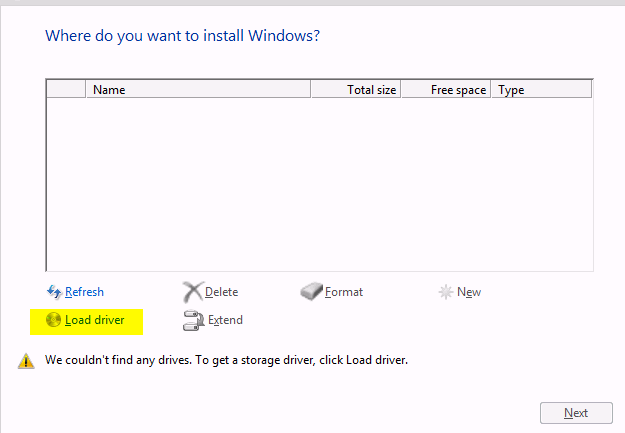Viewport: 625px width, 433px height.
Task: Click the Next button
Action: (x=576, y=413)
